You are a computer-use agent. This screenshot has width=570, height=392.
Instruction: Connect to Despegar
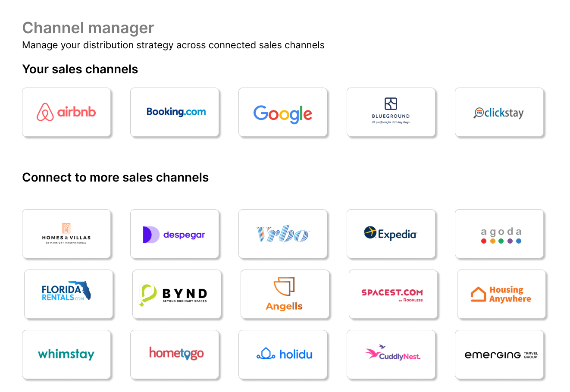click(175, 234)
